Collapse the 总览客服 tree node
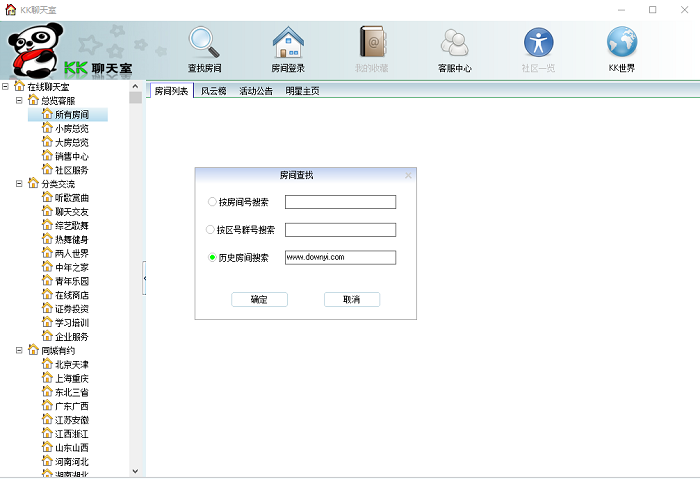This screenshot has width=700, height=479. tap(20, 101)
